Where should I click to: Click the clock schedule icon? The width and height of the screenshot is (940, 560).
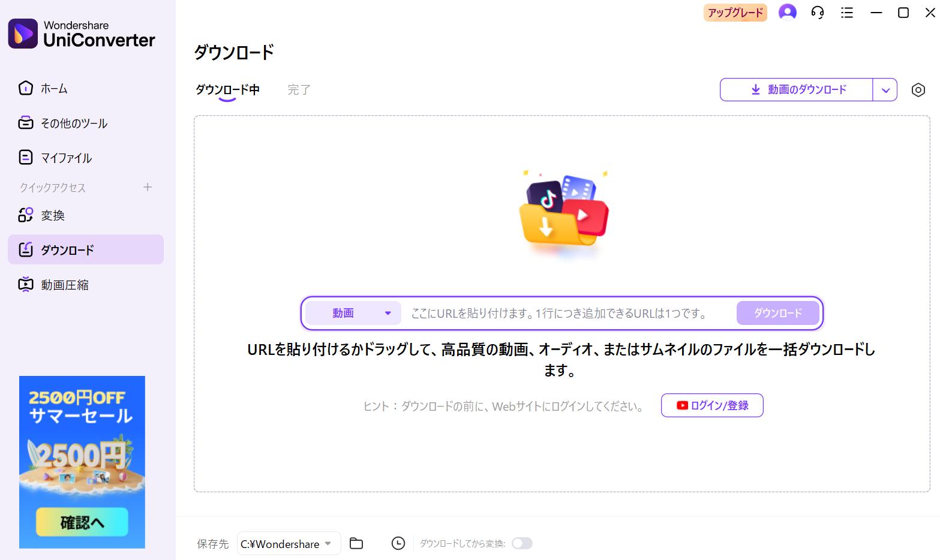(x=398, y=543)
